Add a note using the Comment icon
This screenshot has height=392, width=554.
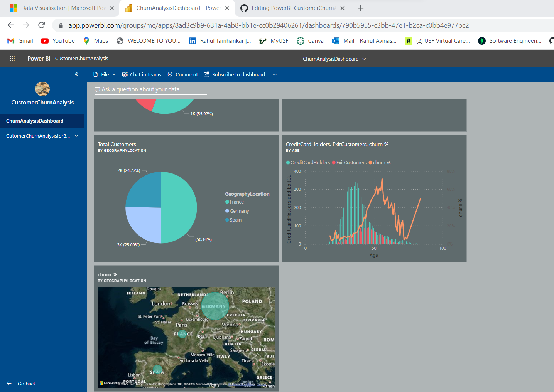(170, 74)
